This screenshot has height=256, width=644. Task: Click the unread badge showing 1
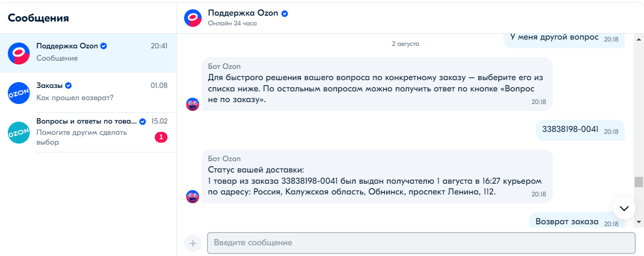(161, 137)
